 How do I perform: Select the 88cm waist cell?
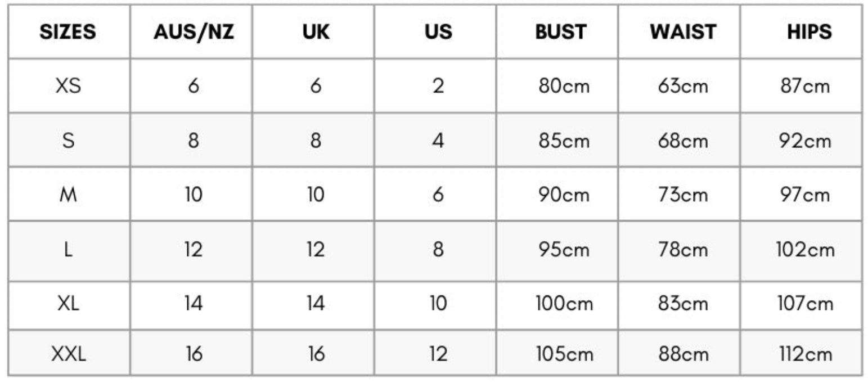pos(683,354)
